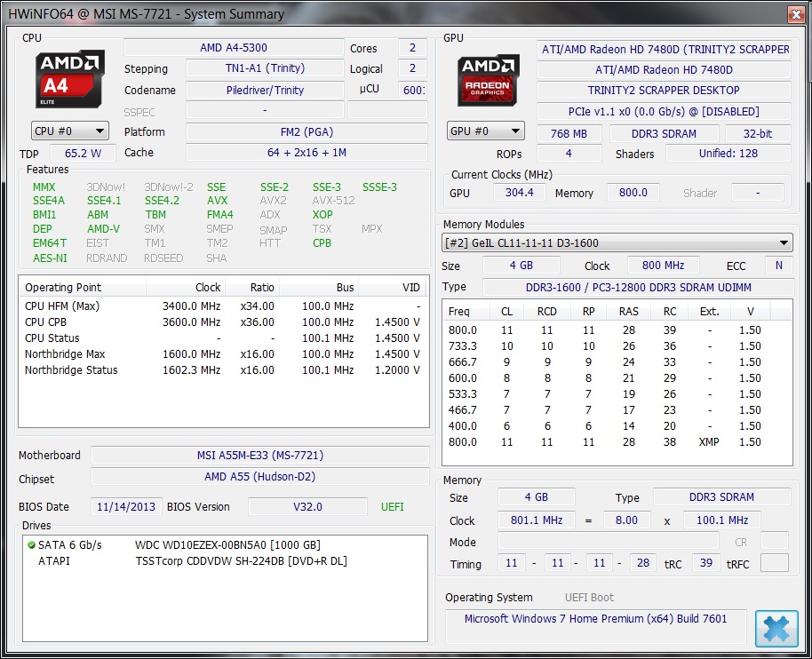This screenshot has height=659, width=812.
Task: Click the 768 MB video memory value
Action: click(569, 133)
